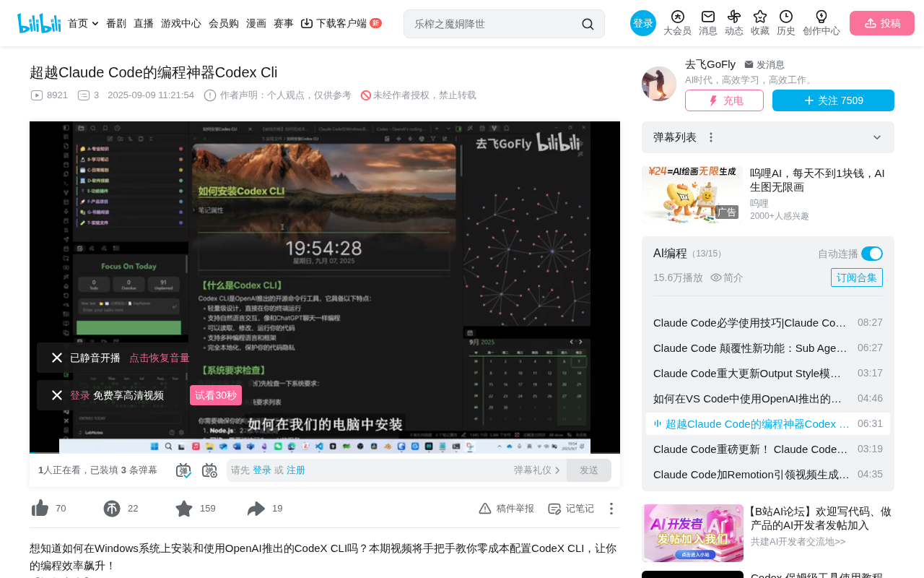Click 登录 link in danmaku input bar
Screen dimensions: 924x578
[x=262, y=470]
